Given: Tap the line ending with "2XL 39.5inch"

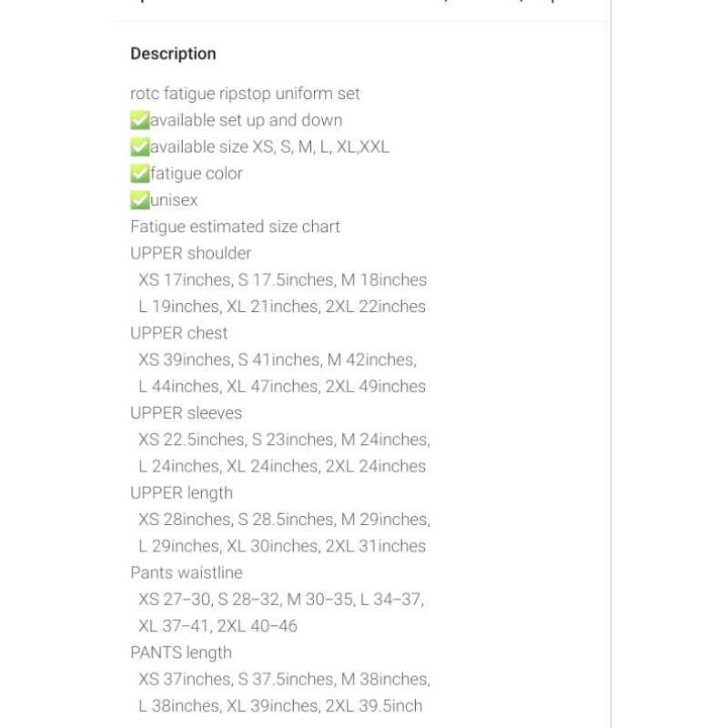Looking at the screenshot, I should coord(280,706).
